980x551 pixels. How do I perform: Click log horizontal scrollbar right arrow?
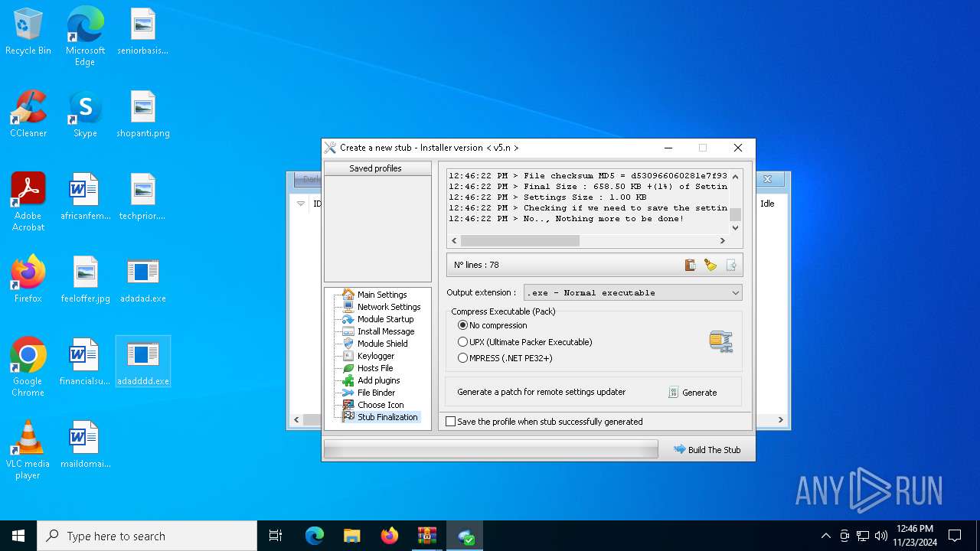tap(723, 240)
